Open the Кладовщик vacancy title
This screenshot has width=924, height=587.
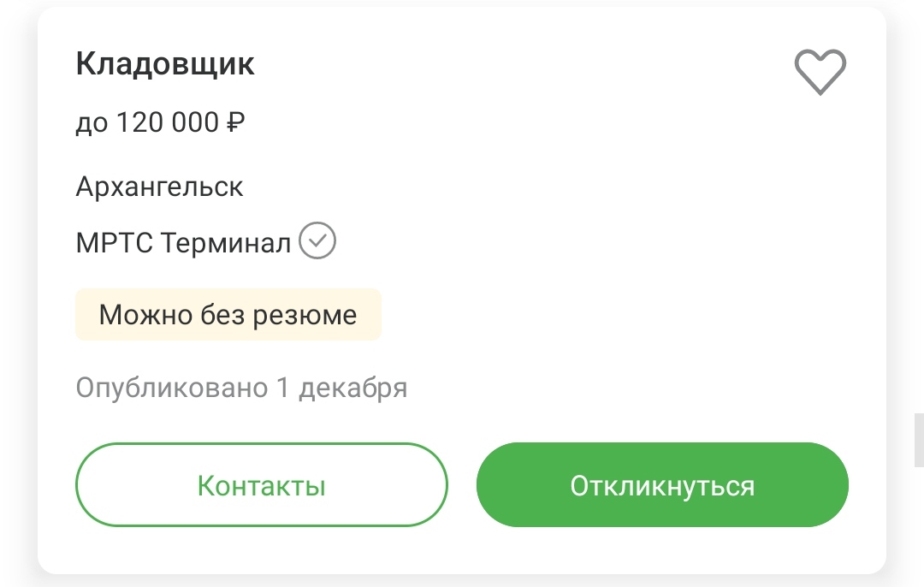pyautogui.click(x=165, y=63)
